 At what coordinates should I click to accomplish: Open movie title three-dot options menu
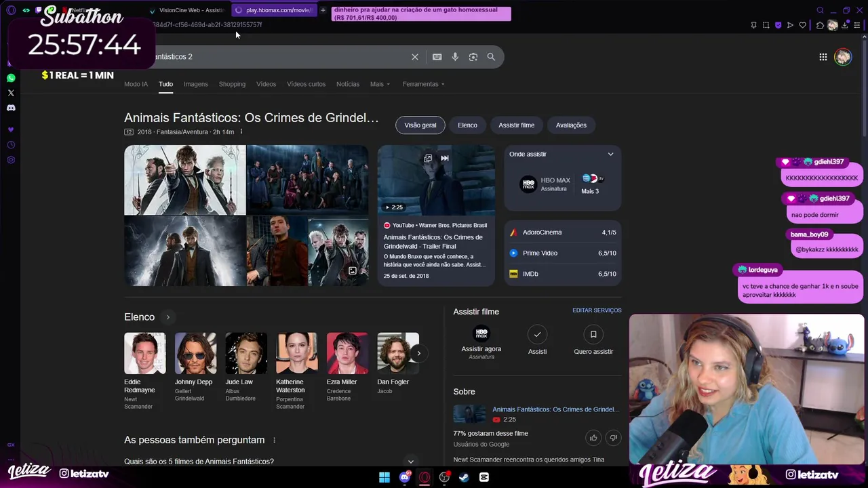tap(241, 131)
